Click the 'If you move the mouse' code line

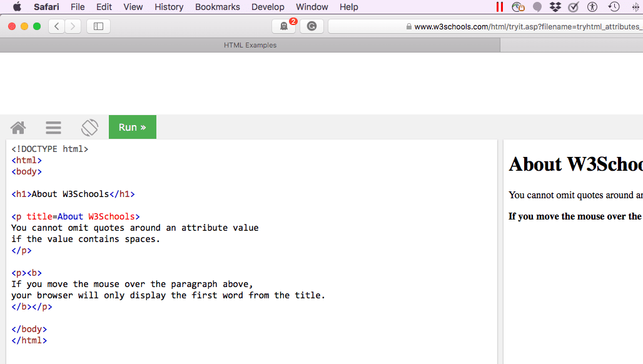pos(132,284)
